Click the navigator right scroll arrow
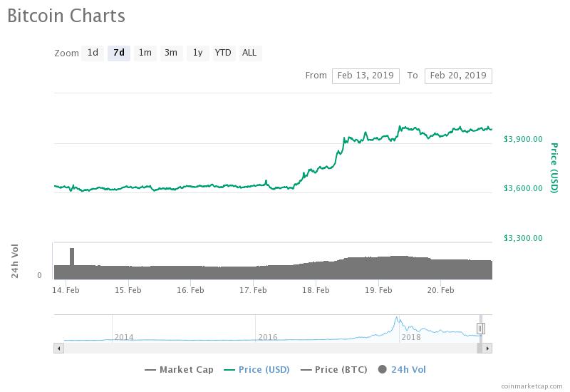This screenshot has width=570, height=392. tap(487, 349)
